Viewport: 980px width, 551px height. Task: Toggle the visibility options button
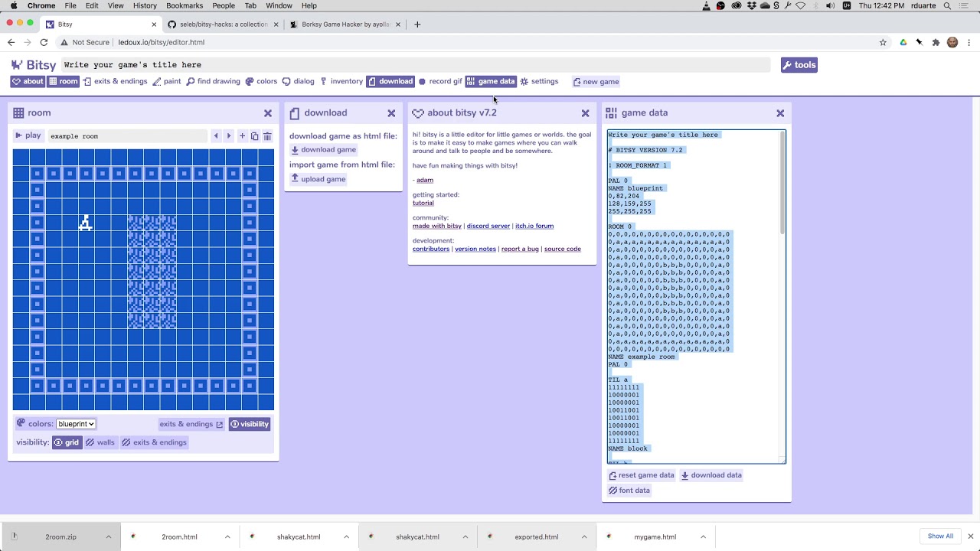click(x=250, y=424)
